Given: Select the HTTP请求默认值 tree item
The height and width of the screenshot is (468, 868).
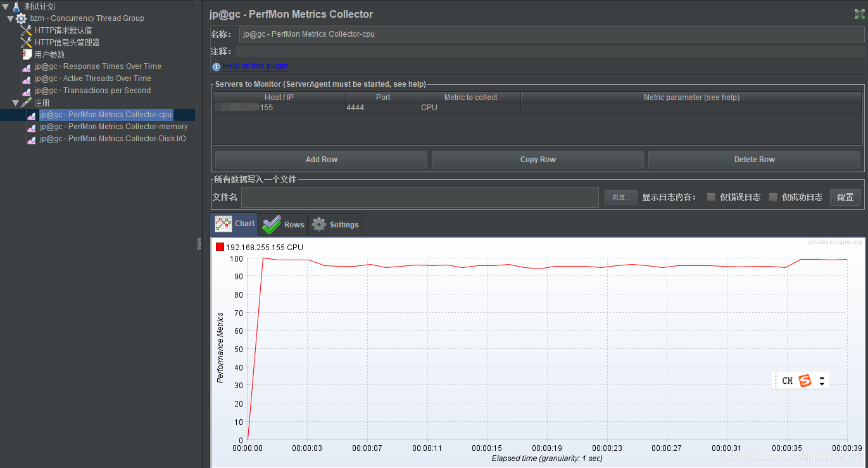Looking at the screenshot, I should point(63,30).
